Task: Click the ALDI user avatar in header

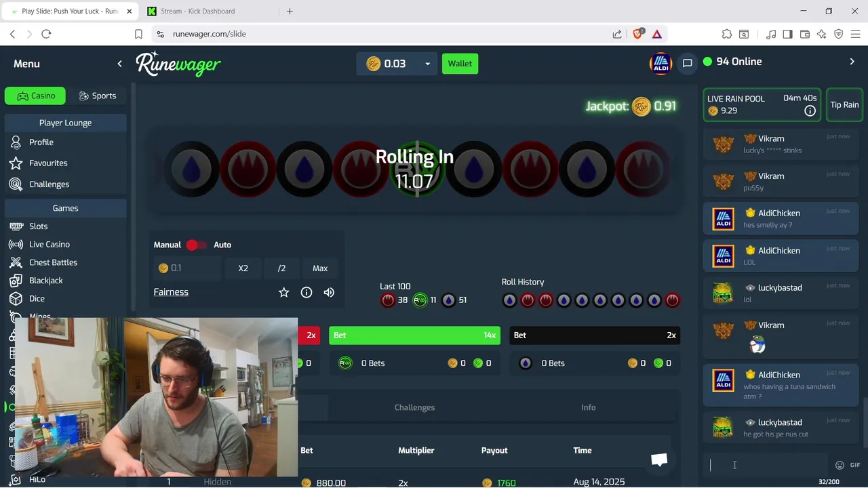Action: (x=660, y=64)
